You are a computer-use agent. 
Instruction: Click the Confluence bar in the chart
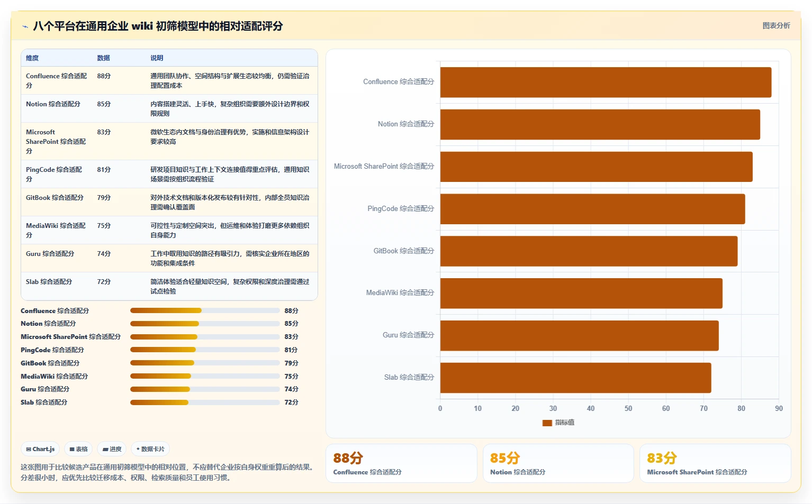606,82
